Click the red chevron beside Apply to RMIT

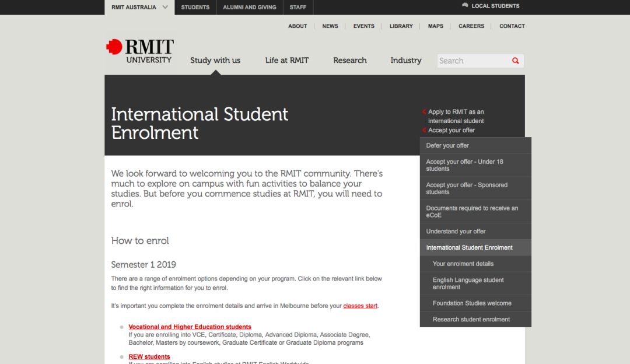coord(424,111)
